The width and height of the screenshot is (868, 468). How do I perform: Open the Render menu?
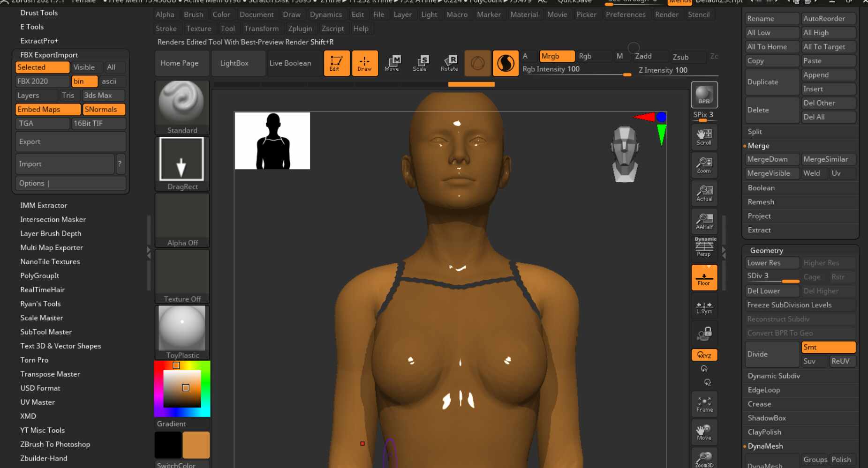666,15
